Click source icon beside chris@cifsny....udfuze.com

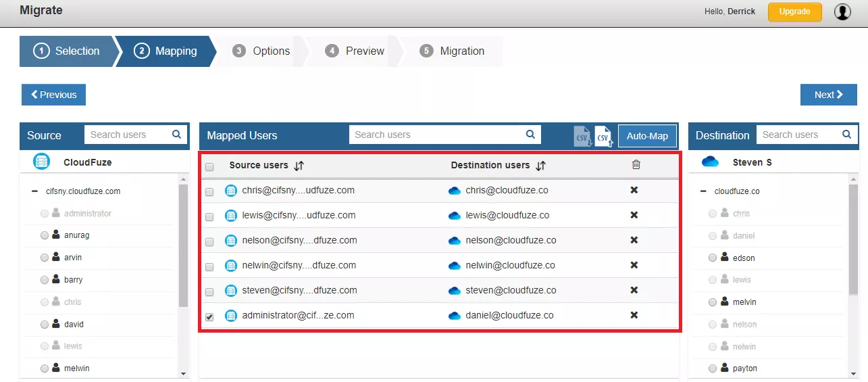point(231,191)
